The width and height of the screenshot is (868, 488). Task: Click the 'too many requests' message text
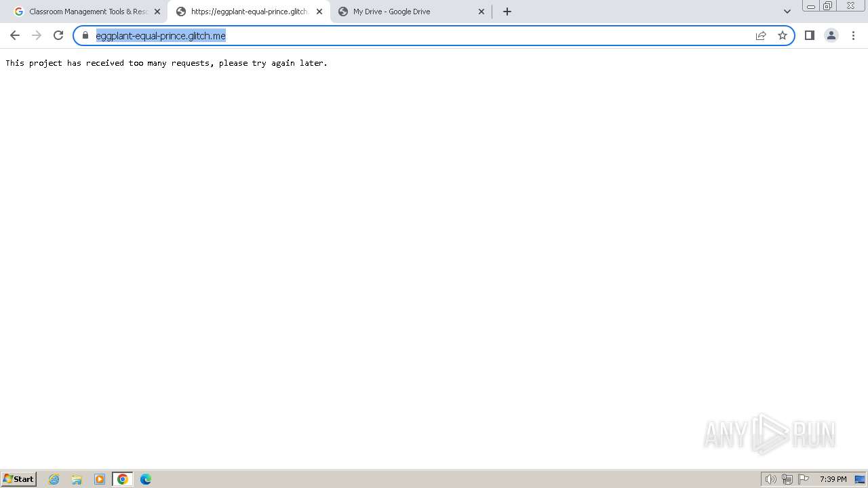167,63
